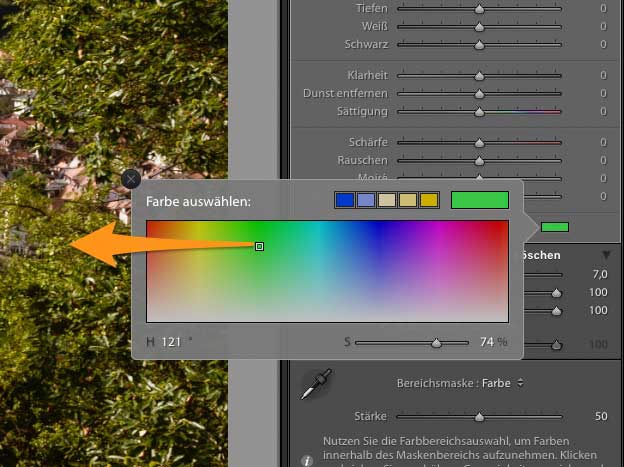Image resolution: width=624 pixels, height=467 pixels.
Task: Click the Dunst entfernen slider handle
Action: tap(480, 94)
